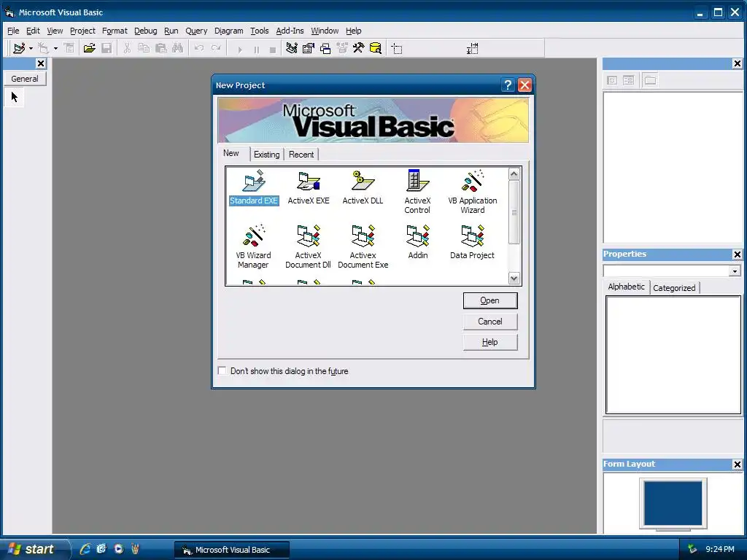Click the Save Project disk icon
This screenshot has height=560, width=747.
(x=107, y=48)
